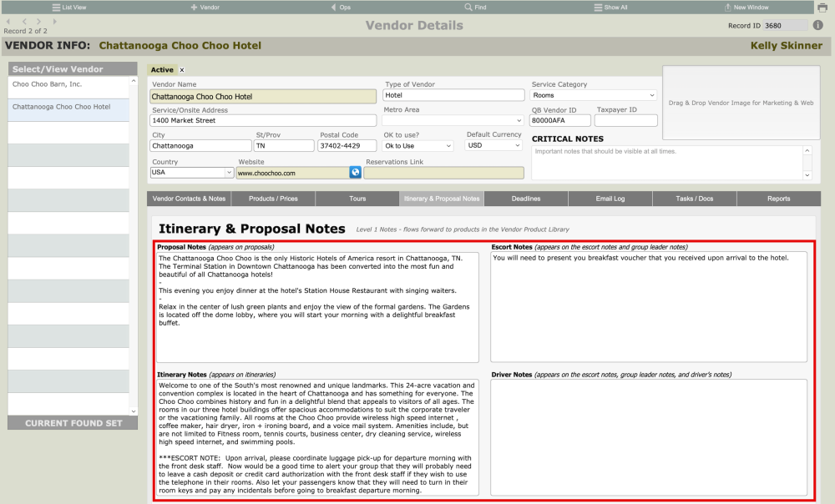
Task: Select Choo Choo Barn, Inc. vendor
Action: 68,88
